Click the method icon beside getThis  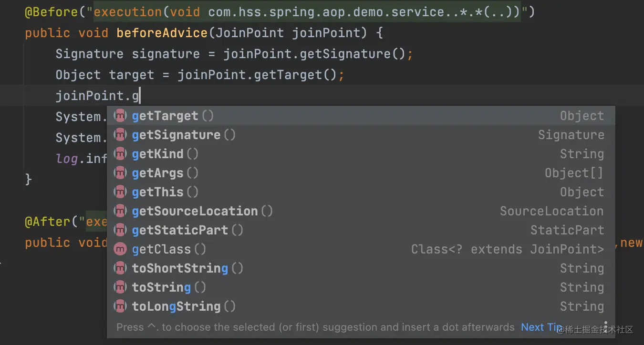(x=120, y=192)
